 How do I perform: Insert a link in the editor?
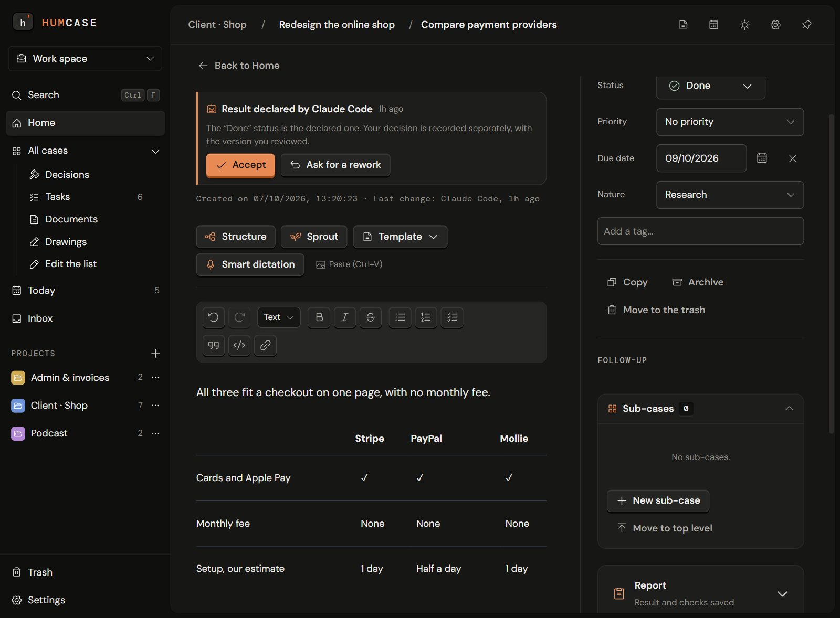coord(265,345)
